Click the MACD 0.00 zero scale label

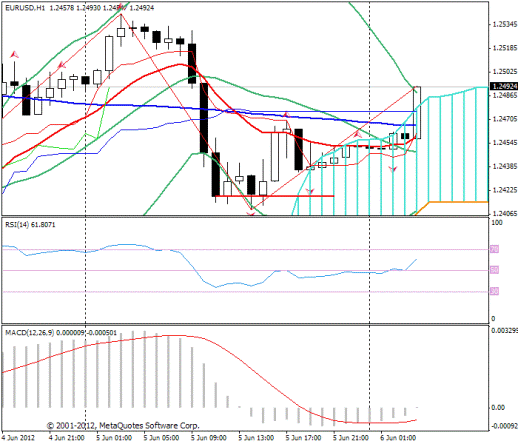click(x=498, y=407)
